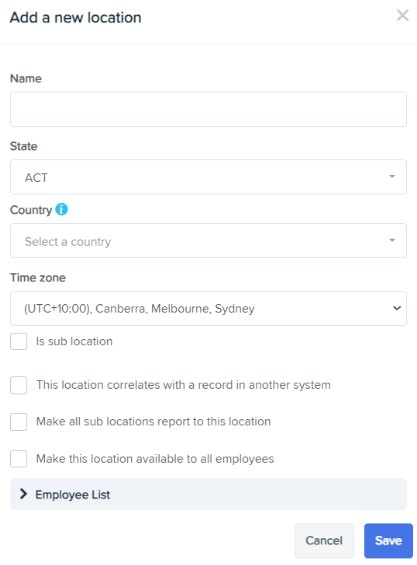
Task: Open the Time zone UTC+10:00 selector
Action: 208,308
